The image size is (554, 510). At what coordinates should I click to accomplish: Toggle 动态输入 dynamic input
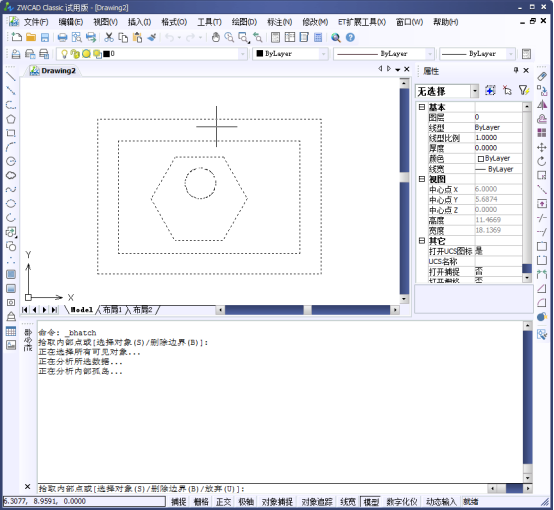coord(441,502)
